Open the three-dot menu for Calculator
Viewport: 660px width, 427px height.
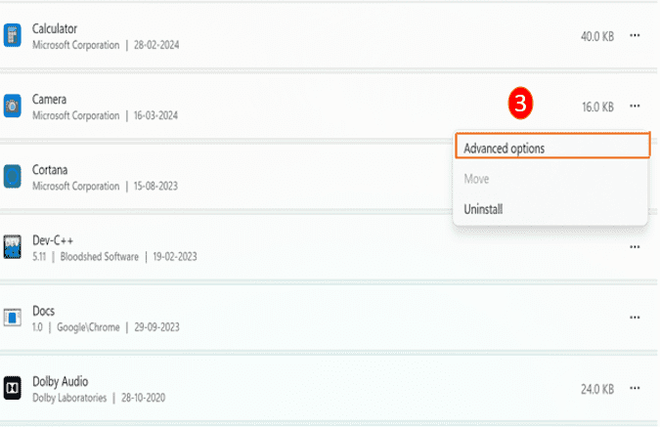[x=634, y=35]
